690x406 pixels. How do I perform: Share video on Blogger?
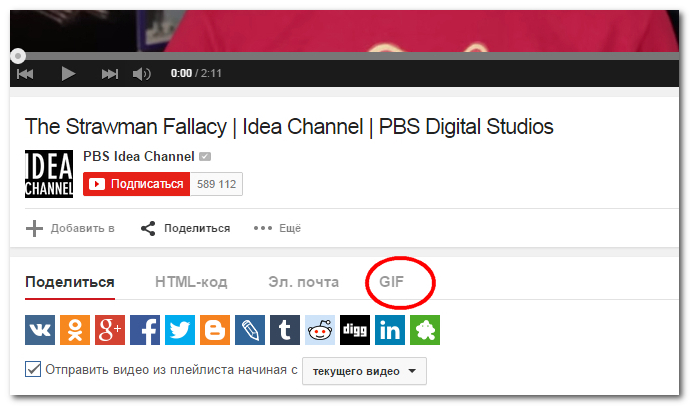215,330
